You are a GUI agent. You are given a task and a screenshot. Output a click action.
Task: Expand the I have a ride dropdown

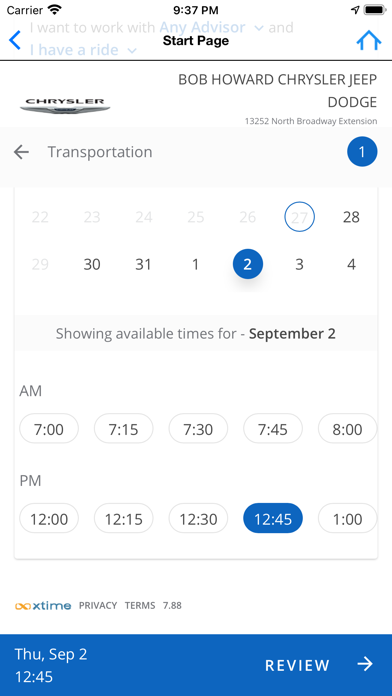click(x=83, y=50)
